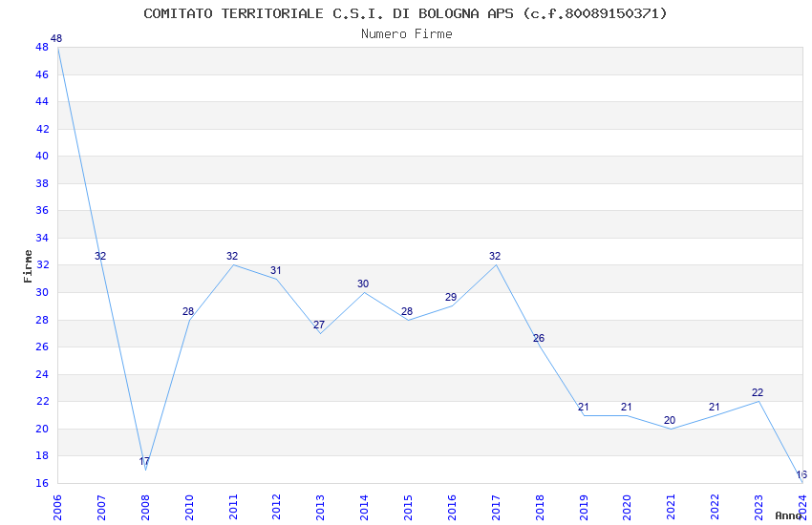
Task: Click the data label 26 for 2018
Action: click(x=539, y=338)
